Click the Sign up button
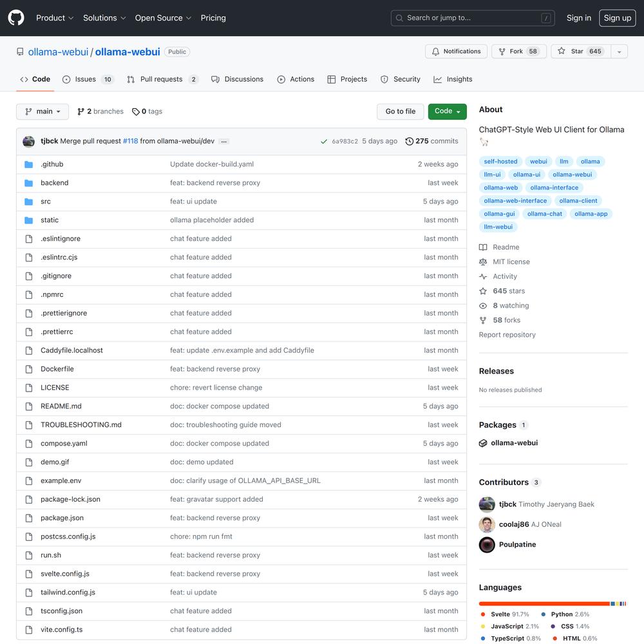644x644 pixels. [x=618, y=18]
